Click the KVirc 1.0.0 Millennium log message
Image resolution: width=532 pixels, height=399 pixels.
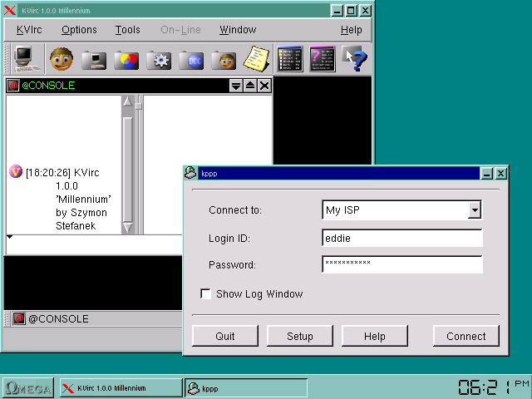pos(68,199)
